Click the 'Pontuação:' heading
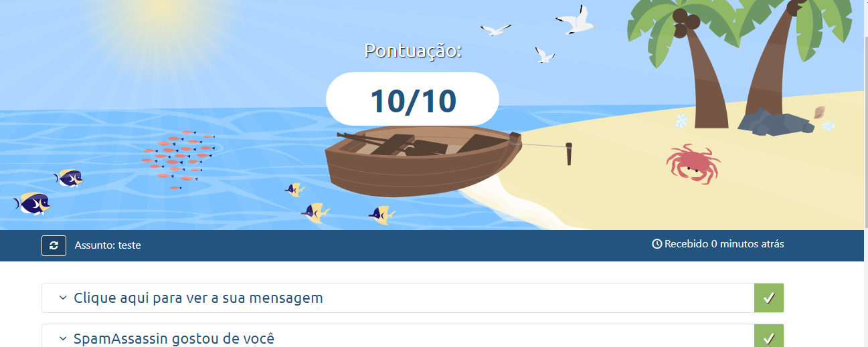Viewport: 868px width, 347px height. point(413,50)
